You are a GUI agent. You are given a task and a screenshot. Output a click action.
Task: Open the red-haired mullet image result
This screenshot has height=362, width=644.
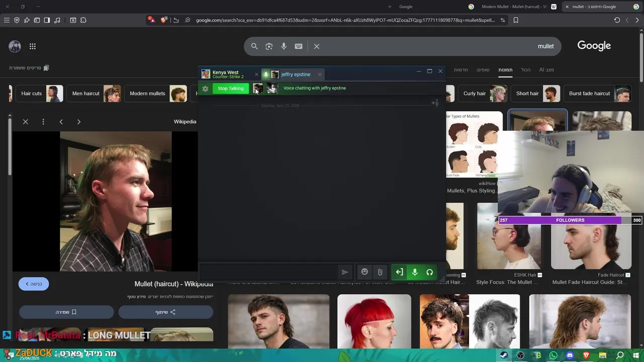pos(374,321)
